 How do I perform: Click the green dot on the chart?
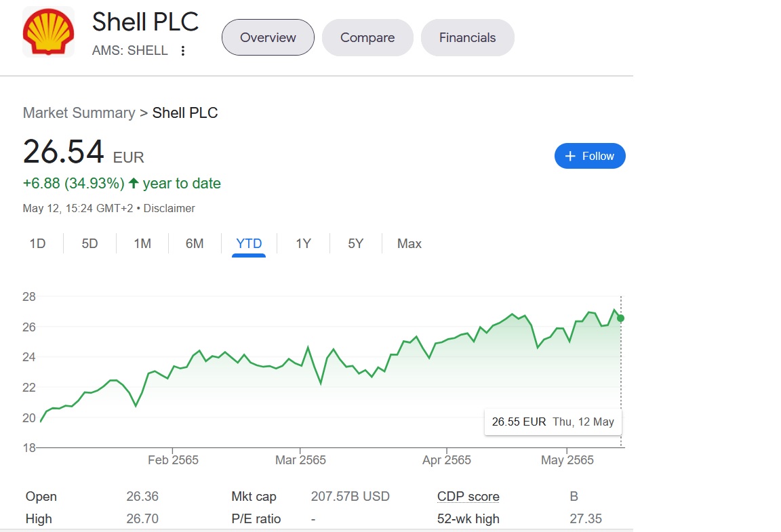click(x=620, y=318)
